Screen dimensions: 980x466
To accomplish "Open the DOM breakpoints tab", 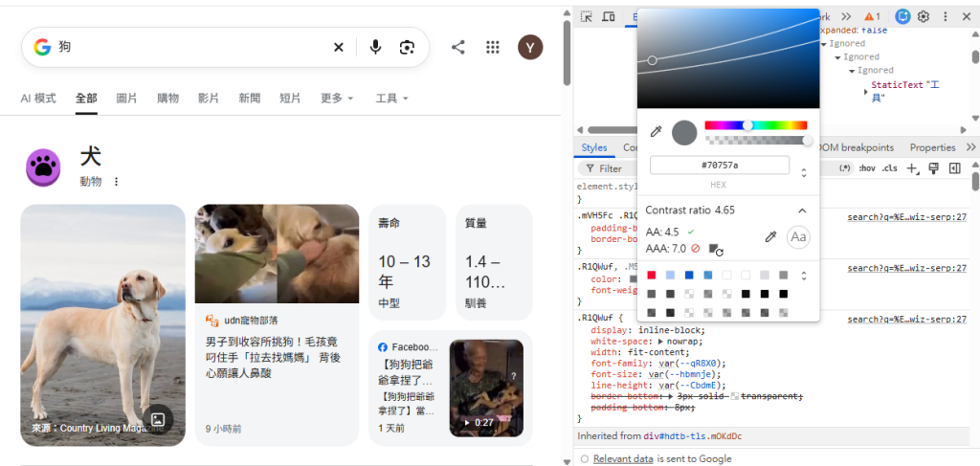I will 857,148.
